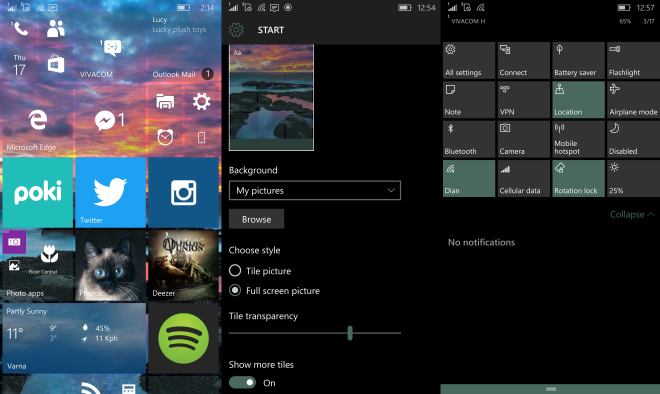Screen dimensions: 660x394
Task: Open the Phone tile on Start screen
Action: 20,29
